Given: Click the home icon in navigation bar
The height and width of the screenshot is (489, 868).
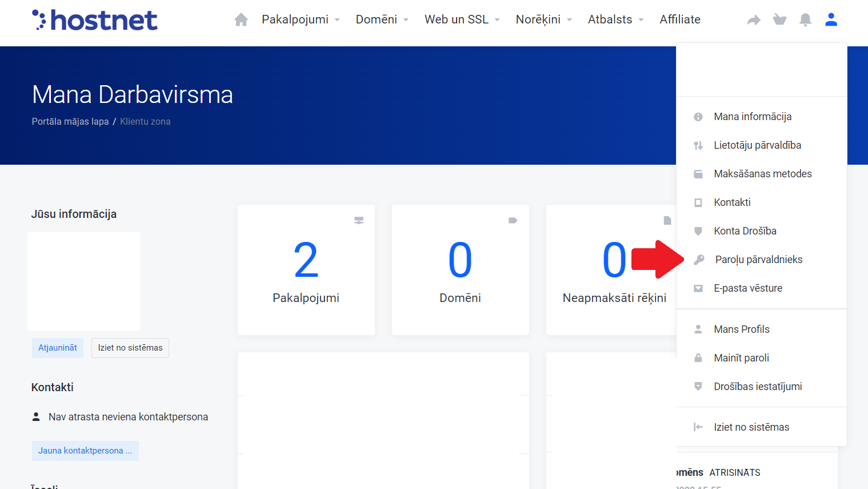Looking at the screenshot, I should coord(241,20).
